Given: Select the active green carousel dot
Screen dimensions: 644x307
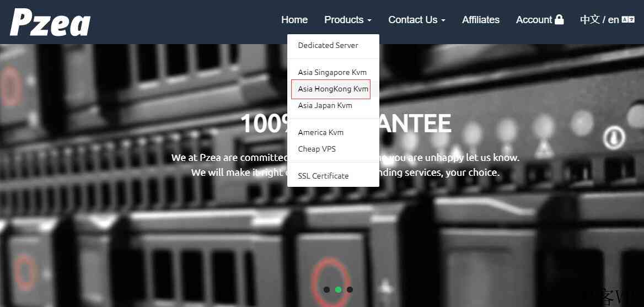Looking at the screenshot, I should pyautogui.click(x=339, y=290).
